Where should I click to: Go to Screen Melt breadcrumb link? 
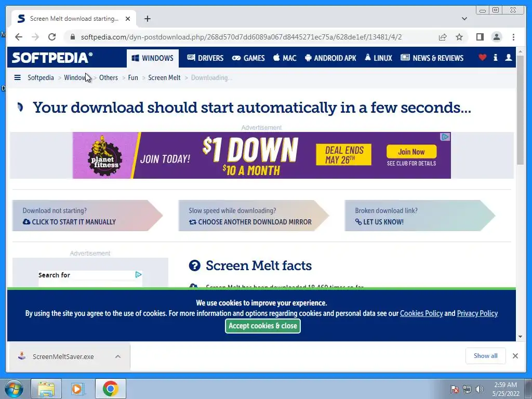[164, 78]
